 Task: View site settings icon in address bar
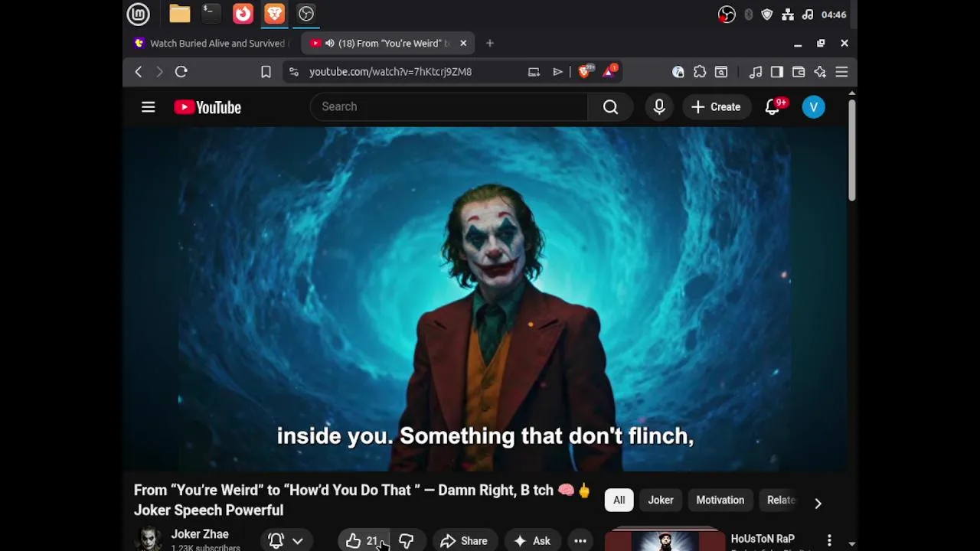[x=294, y=72]
